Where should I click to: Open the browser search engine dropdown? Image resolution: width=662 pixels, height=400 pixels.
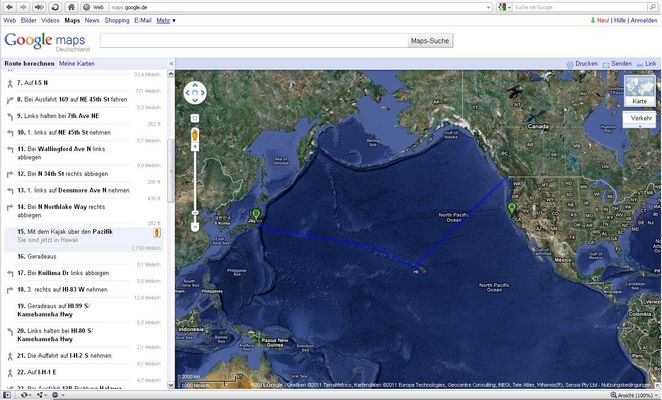pyautogui.click(x=502, y=7)
